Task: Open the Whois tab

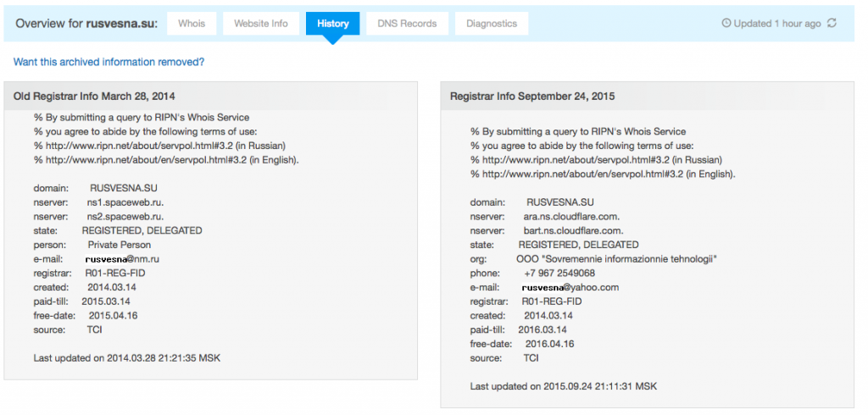Action: pos(192,24)
